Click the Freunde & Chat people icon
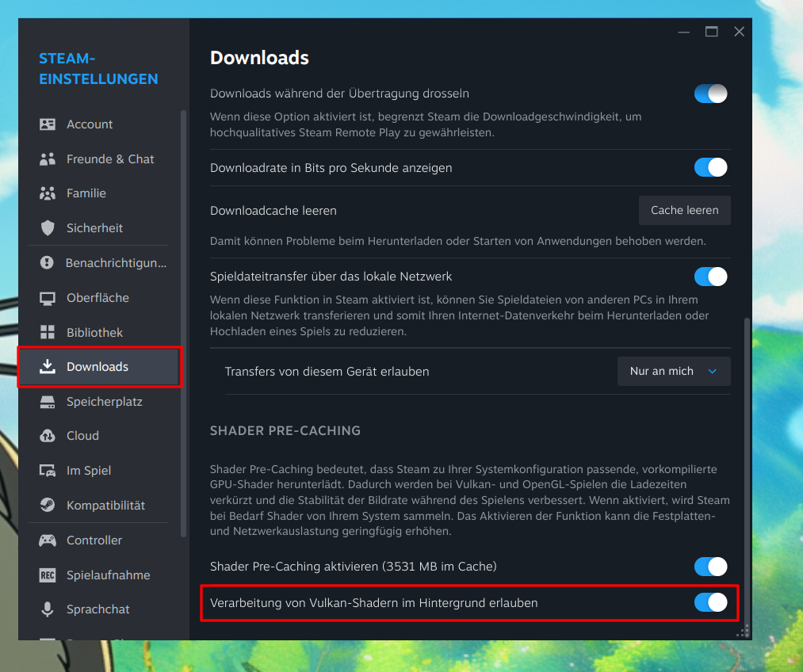Viewport: 803px width, 672px height. click(x=47, y=159)
